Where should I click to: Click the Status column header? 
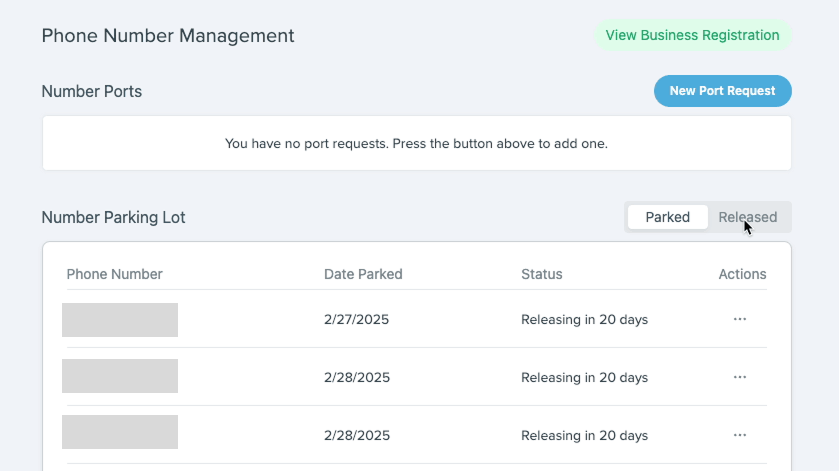(541, 274)
